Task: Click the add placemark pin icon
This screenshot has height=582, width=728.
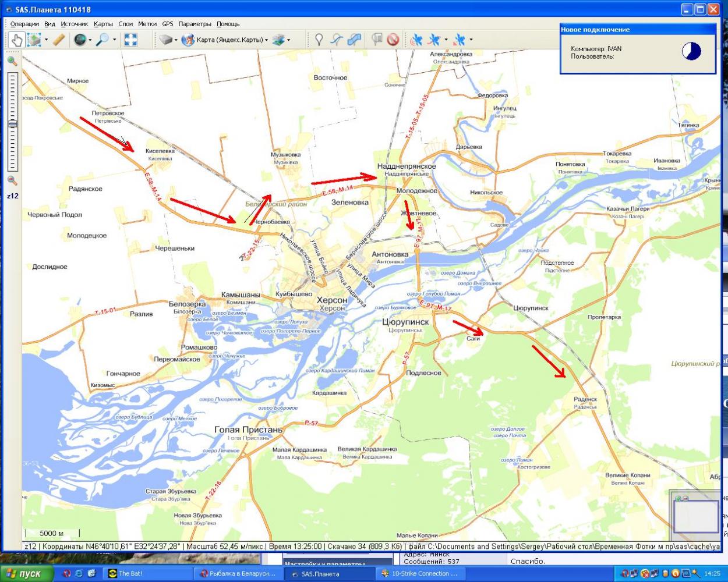Action: pos(319,40)
